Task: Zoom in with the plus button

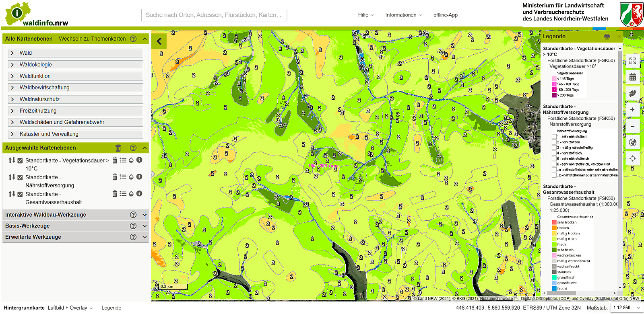Action: [632, 109]
